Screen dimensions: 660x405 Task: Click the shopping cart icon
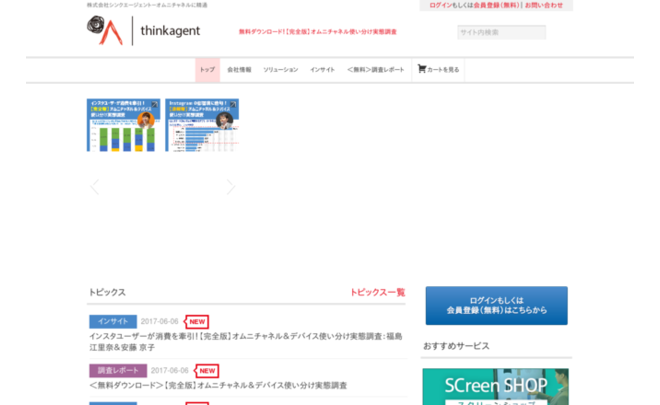pyautogui.click(x=422, y=69)
